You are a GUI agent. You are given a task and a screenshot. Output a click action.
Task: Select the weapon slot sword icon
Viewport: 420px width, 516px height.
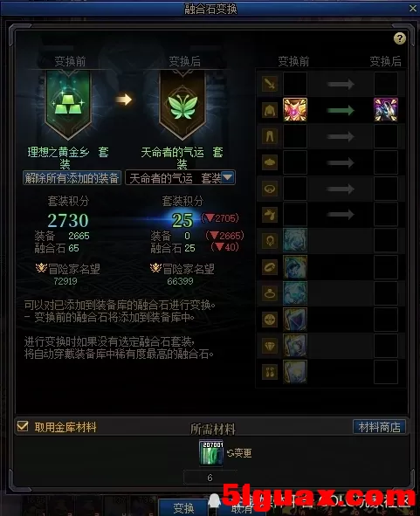pyautogui.click(x=270, y=84)
